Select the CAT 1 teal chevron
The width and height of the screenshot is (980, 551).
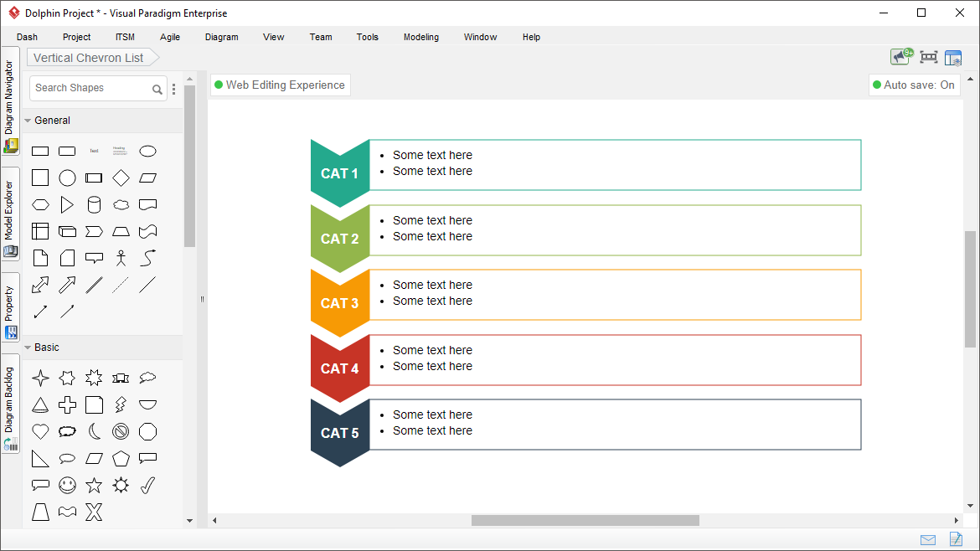pos(340,173)
